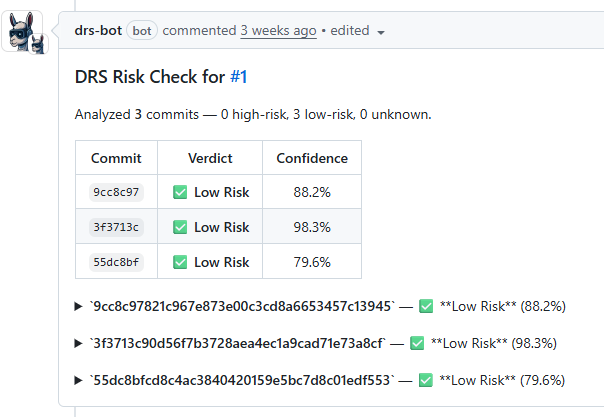The height and width of the screenshot is (417, 604).
Task: Expand the 3f3713c90d56f7b details triangle
Action: (x=79, y=343)
